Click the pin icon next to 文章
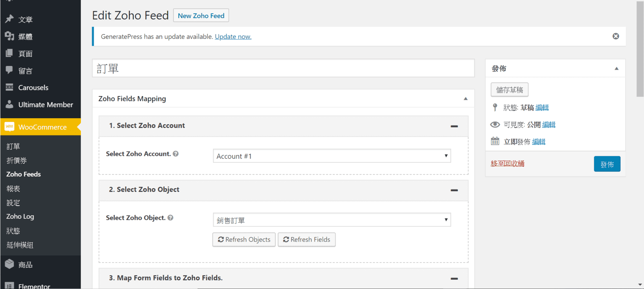The image size is (644, 289). [9, 19]
